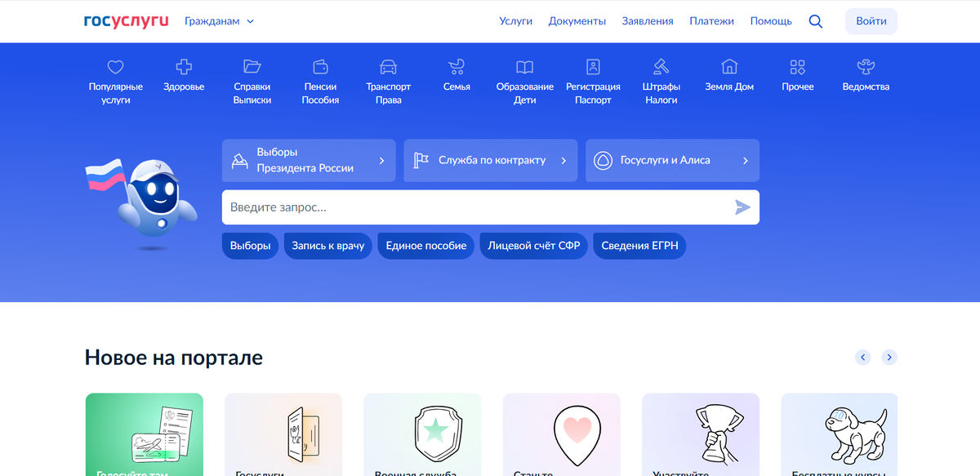Open Госуслуги и Алиса banner chevron

746,161
